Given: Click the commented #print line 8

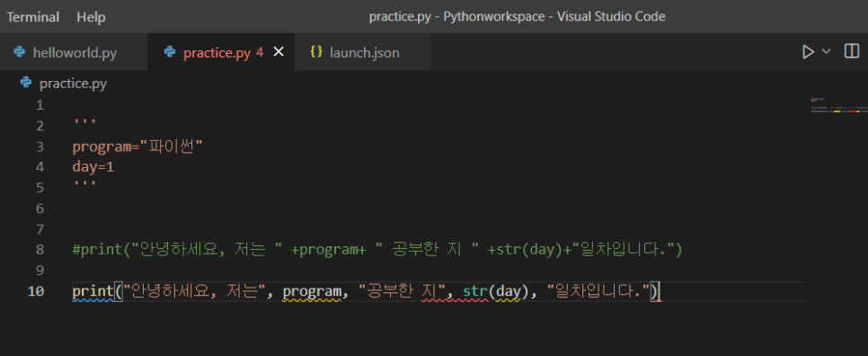Looking at the screenshot, I should click(x=377, y=250).
